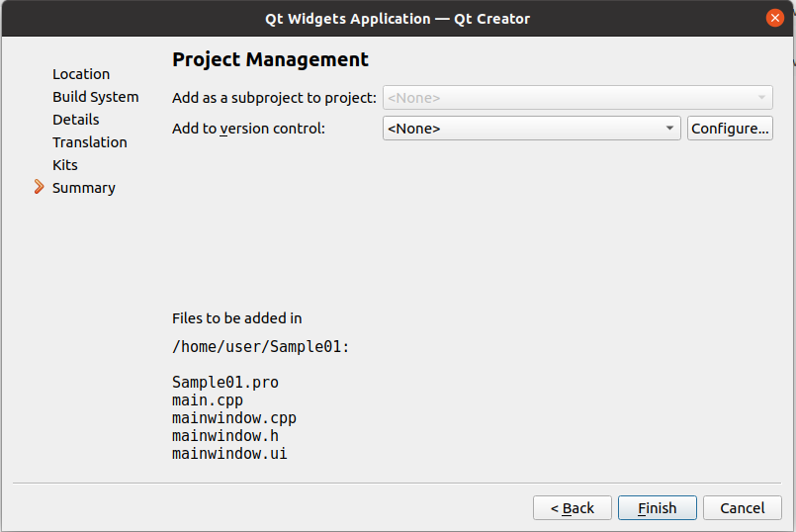Click the /home/user/Sample01 path text
This screenshot has width=796, height=532.
click(x=260, y=347)
